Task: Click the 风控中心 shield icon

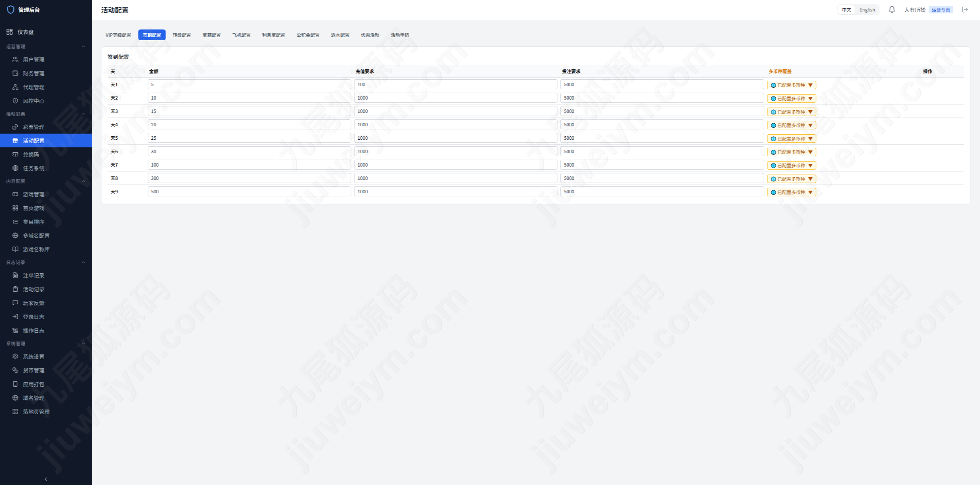Action: (15, 101)
